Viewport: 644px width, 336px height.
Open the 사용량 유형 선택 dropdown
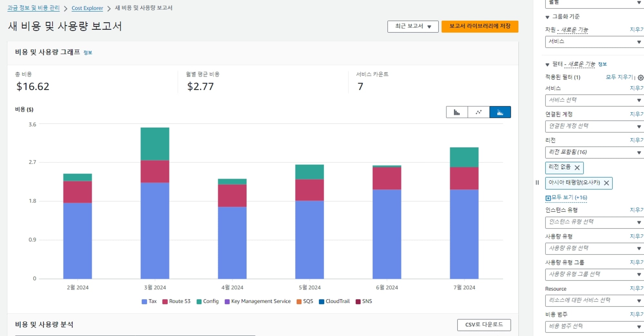pyautogui.click(x=594, y=248)
